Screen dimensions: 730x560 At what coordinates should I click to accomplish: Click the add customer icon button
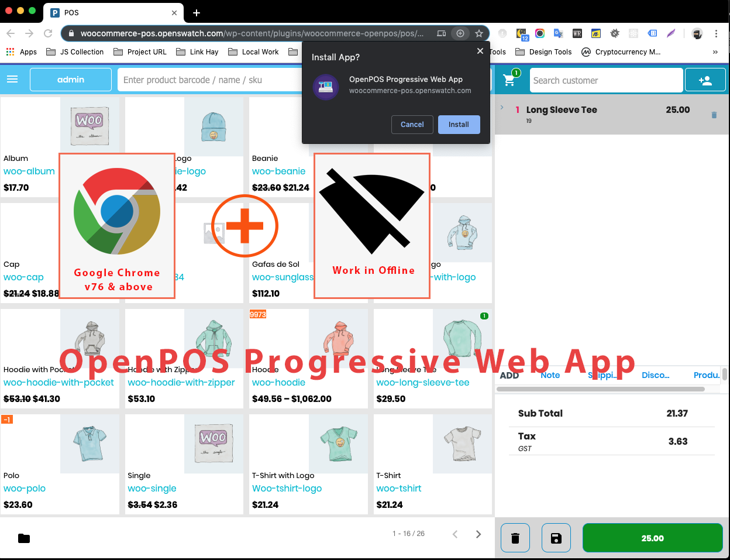click(x=705, y=81)
